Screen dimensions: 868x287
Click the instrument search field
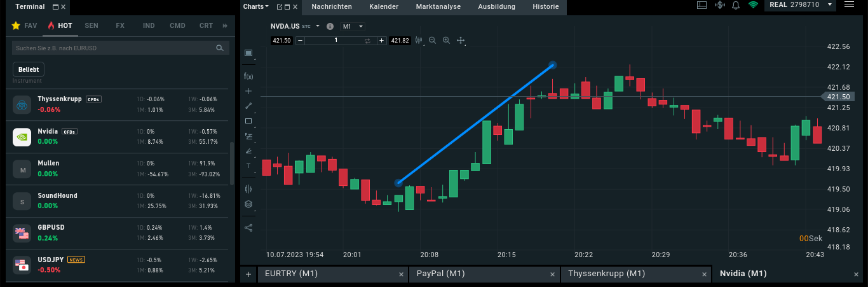pos(121,48)
